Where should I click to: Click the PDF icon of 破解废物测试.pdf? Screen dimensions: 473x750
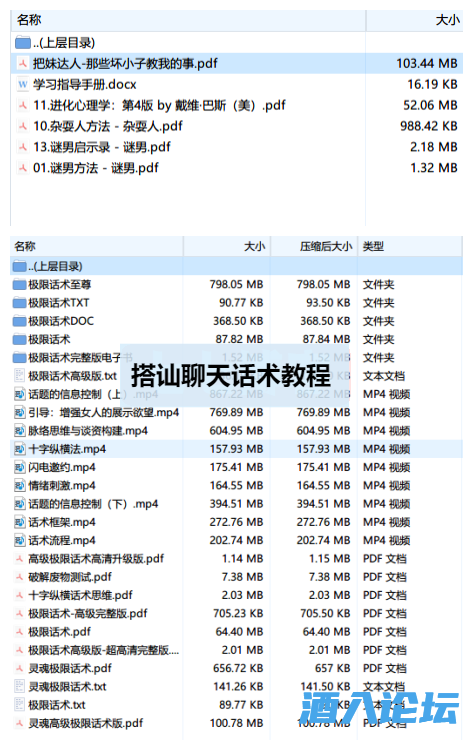pyautogui.click(x=19, y=576)
